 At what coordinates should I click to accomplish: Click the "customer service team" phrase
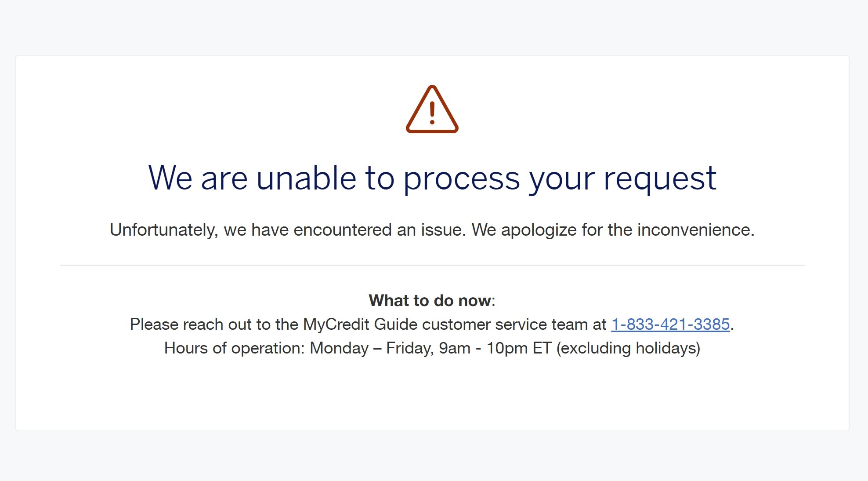(x=505, y=324)
